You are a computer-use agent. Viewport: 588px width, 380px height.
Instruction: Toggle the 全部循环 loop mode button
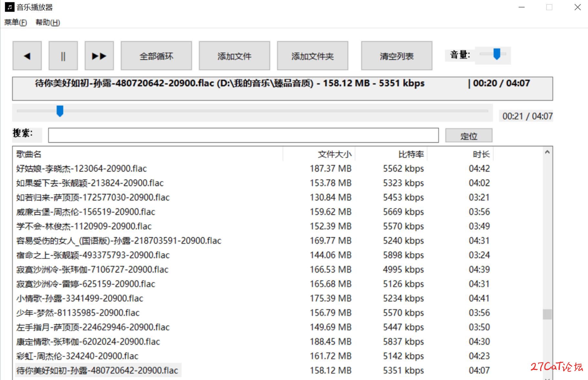pos(156,56)
